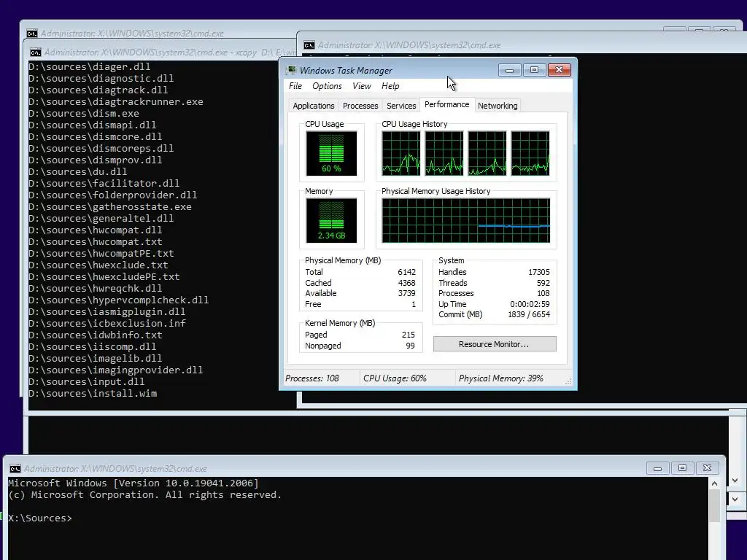Minimize the X:\Sources command prompt window

pyautogui.click(x=657, y=468)
